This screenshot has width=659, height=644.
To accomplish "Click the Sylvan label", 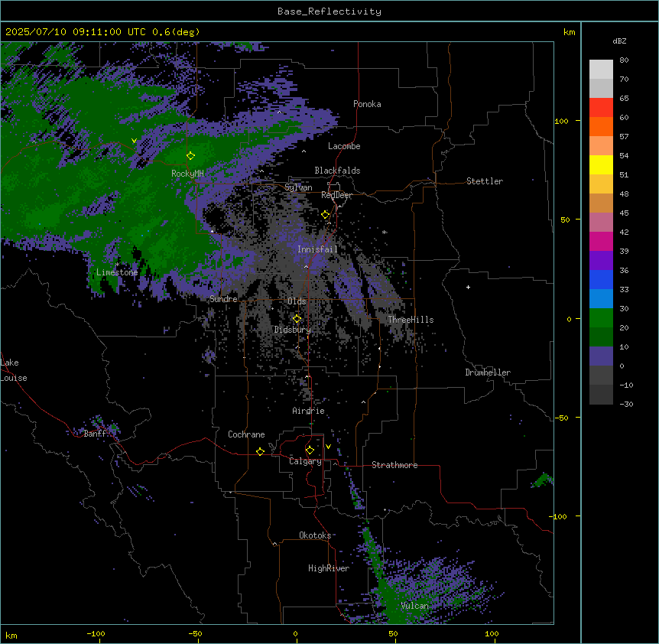I will pyautogui.click(x=298, y=187).
